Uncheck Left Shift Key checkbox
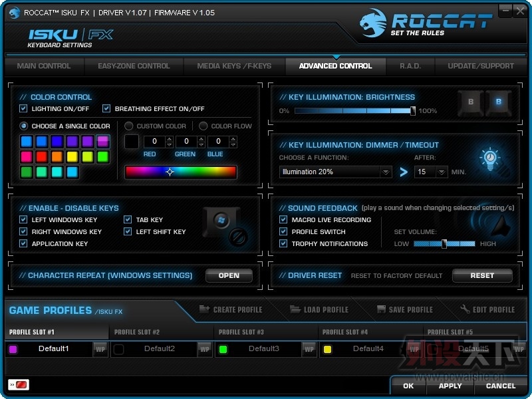Image resolution: width=532 pixels, height=399 pixels. coord(128,231)
